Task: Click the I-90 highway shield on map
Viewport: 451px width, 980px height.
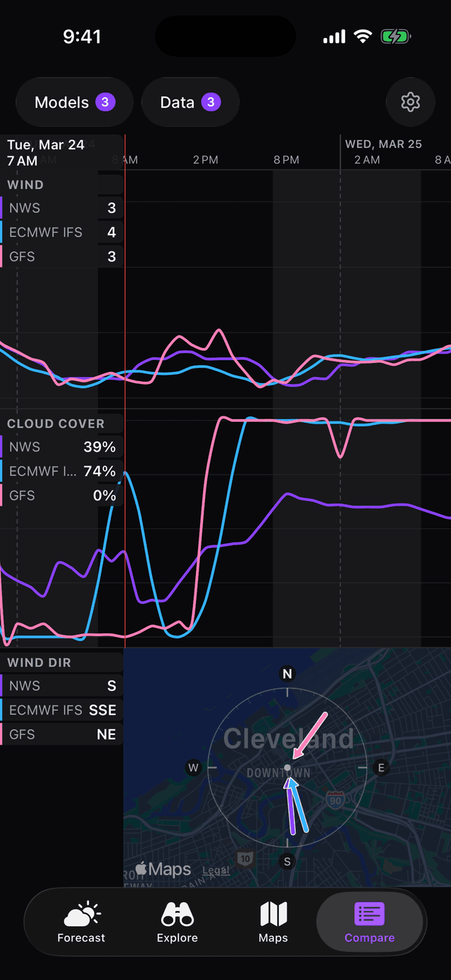Action: pos(335,799)
